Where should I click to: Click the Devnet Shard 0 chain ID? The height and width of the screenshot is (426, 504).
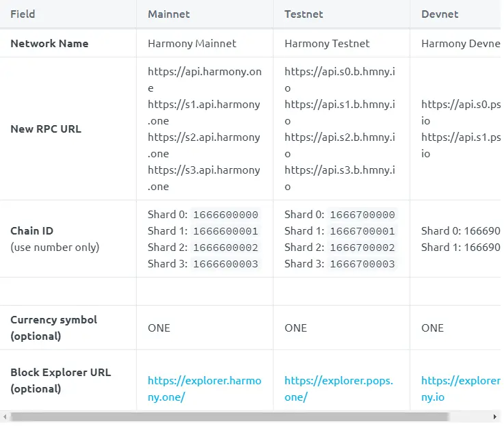click(461, 231)
